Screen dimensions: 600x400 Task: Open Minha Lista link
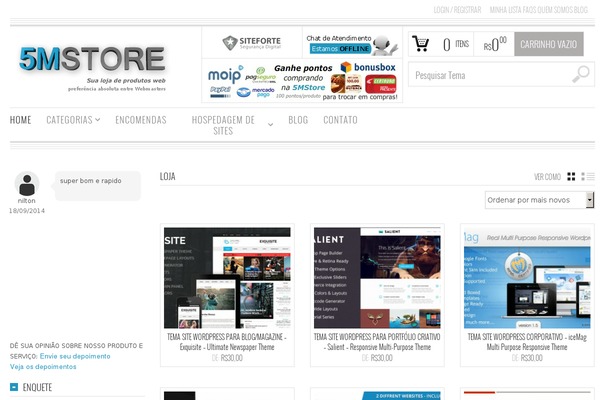tap(505, 10)
